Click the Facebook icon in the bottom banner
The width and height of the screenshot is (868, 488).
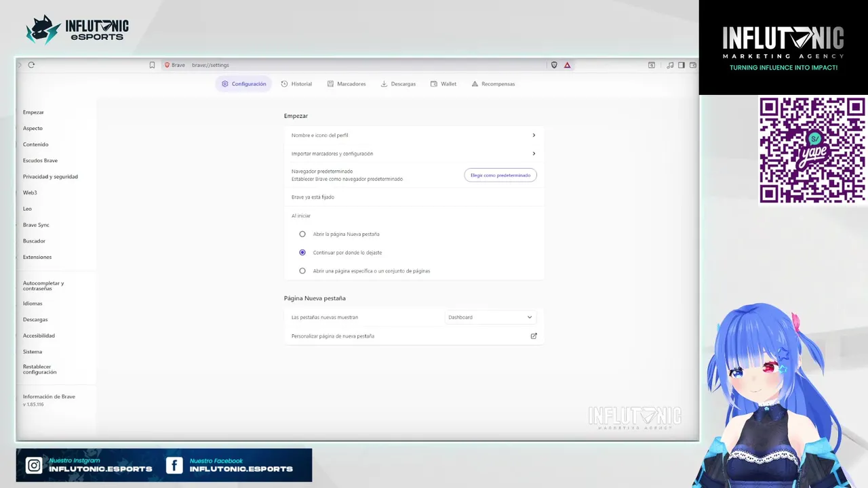[174, 466]
